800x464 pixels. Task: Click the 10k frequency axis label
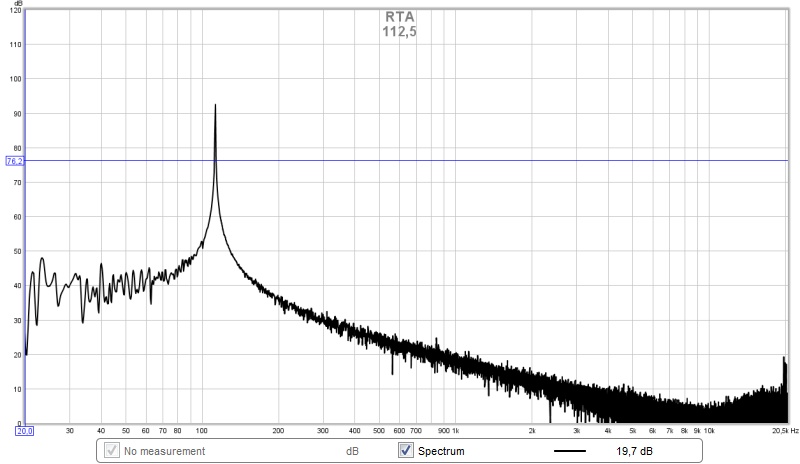(x=709, y=431)
